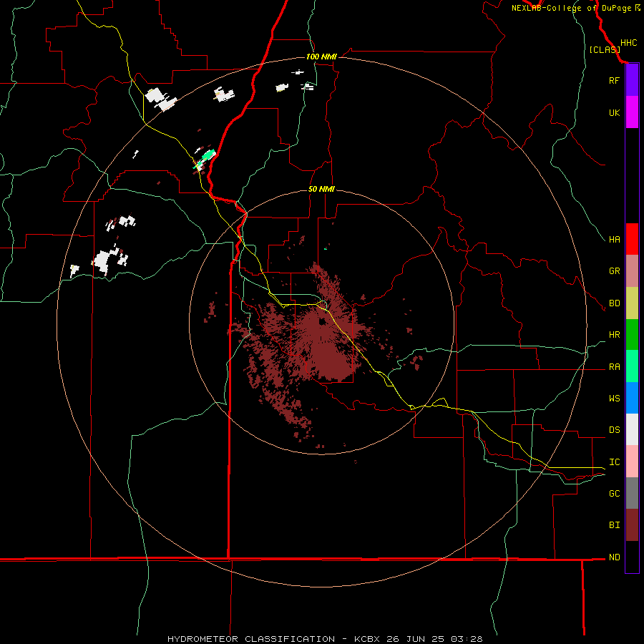Screen dimensions: 644x644
Task: Click the "GC" legend label
Action: click(614, 493)
